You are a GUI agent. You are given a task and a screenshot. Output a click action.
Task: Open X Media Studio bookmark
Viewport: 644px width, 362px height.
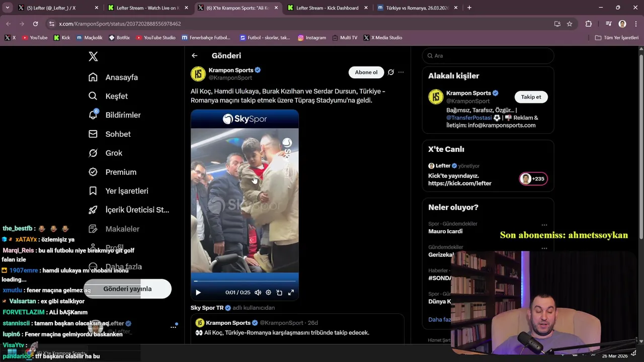pos(383,38)
